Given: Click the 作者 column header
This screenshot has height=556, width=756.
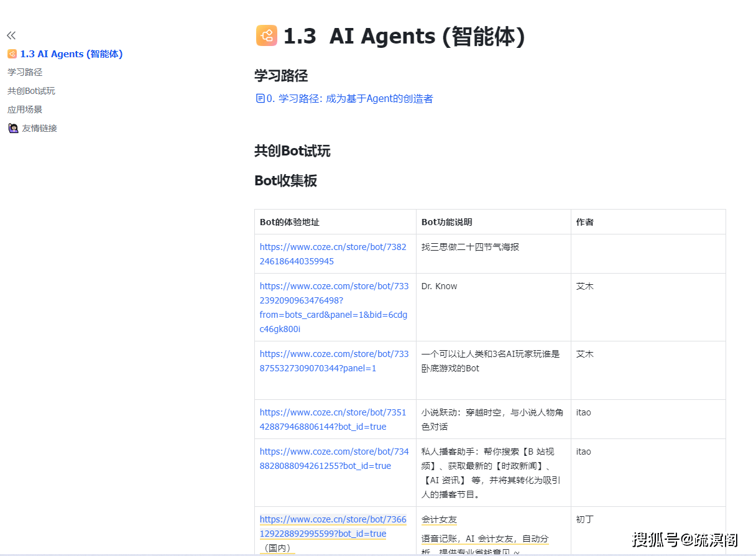Looking at the screenshot, I should pyautogui.click(x=584, y=222).
